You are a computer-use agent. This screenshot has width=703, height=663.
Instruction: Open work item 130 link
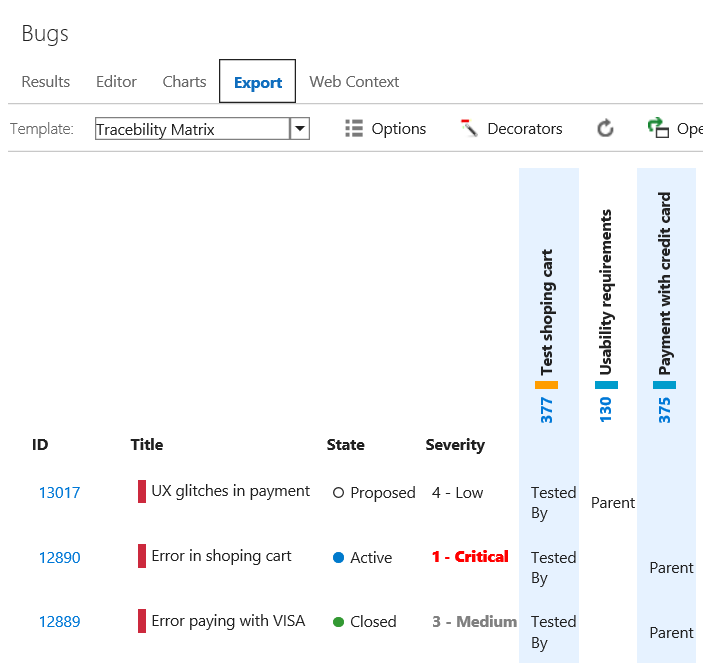(605, 410)
